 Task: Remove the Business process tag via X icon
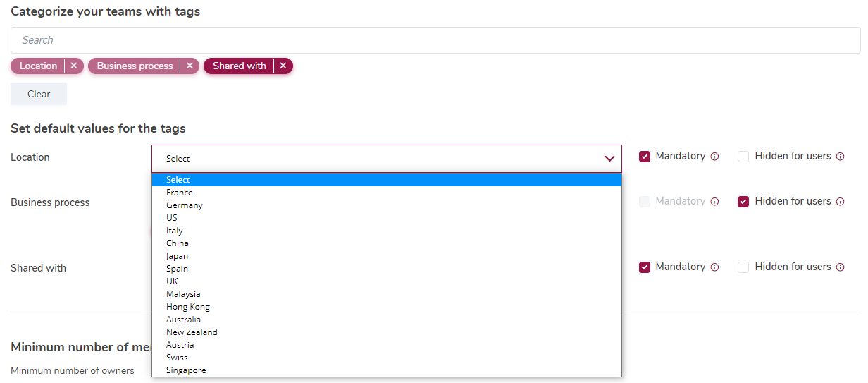[x=189, y=66]
